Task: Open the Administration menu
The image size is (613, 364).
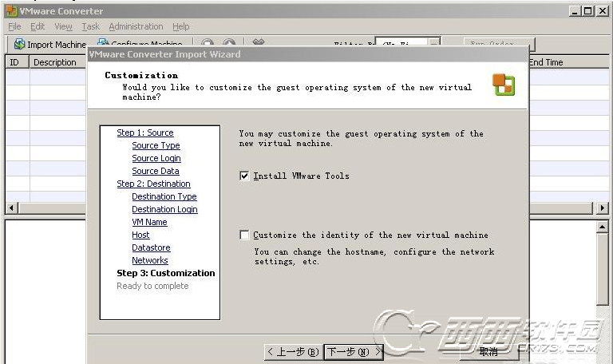Action: [x=136, y=26]
